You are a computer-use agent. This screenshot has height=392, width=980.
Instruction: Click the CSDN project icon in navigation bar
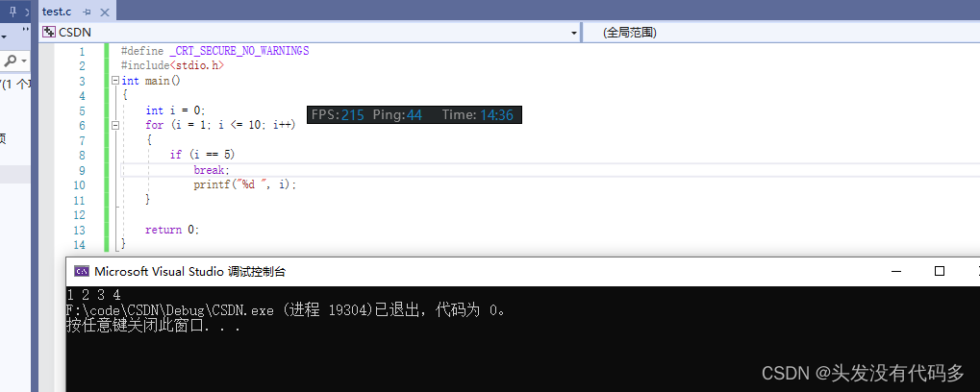(x=48, y=32)
